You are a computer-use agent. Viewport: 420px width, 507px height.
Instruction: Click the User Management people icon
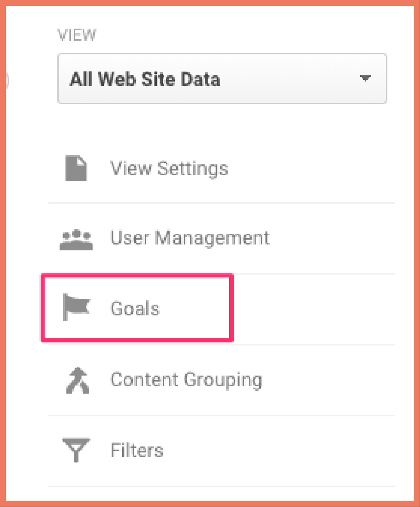click(x=76, y=240)
